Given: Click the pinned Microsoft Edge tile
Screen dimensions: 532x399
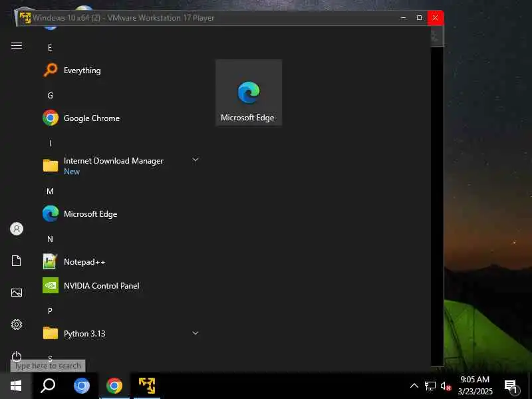Looking at the screenshot, I should 249,92.
